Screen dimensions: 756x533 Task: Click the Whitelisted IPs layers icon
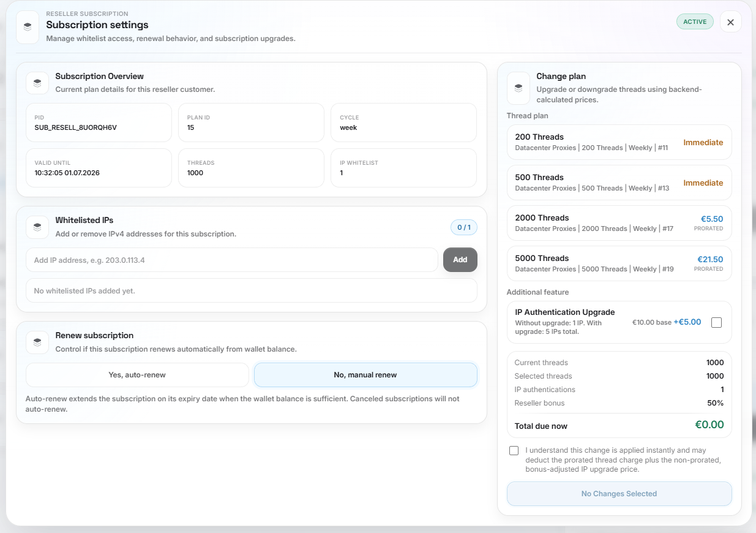(x=37, y=227)
